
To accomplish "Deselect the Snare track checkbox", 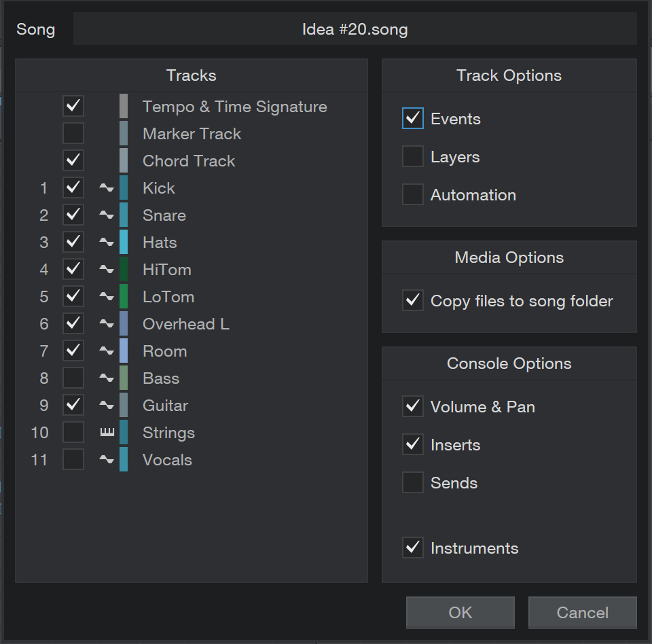I will tap(73, 215).
